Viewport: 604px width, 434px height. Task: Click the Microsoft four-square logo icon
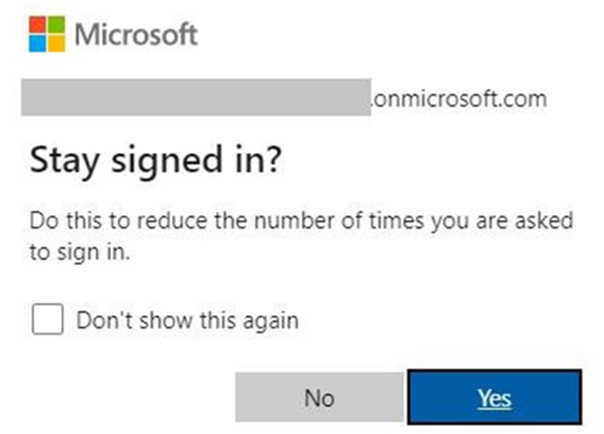tap(45, 34)
